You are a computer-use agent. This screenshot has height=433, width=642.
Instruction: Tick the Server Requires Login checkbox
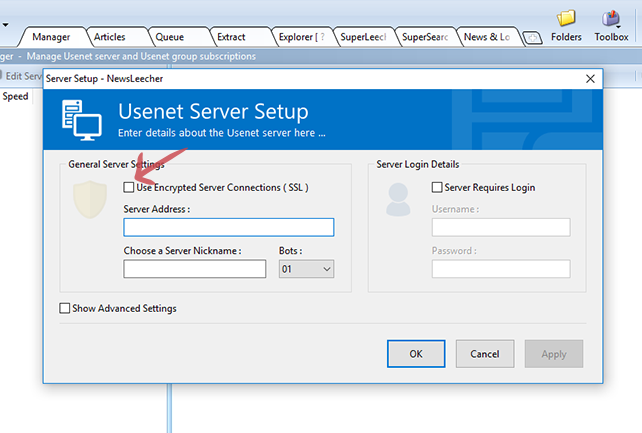(437, 187)
